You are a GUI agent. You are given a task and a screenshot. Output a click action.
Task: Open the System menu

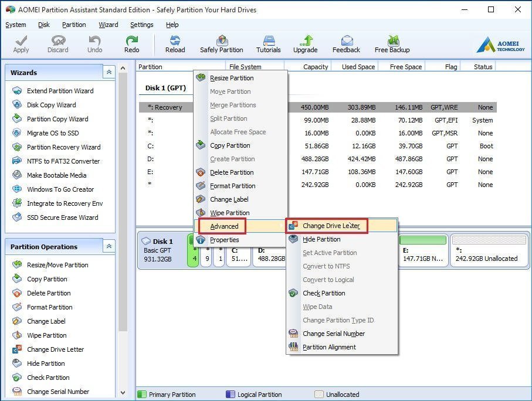click(x=16, y=25)
